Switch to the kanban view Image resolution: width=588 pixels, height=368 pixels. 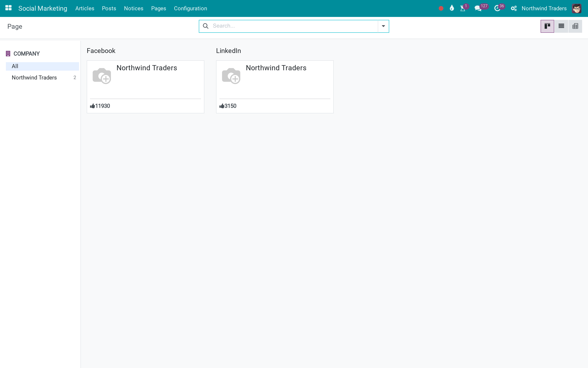point(547,26)
